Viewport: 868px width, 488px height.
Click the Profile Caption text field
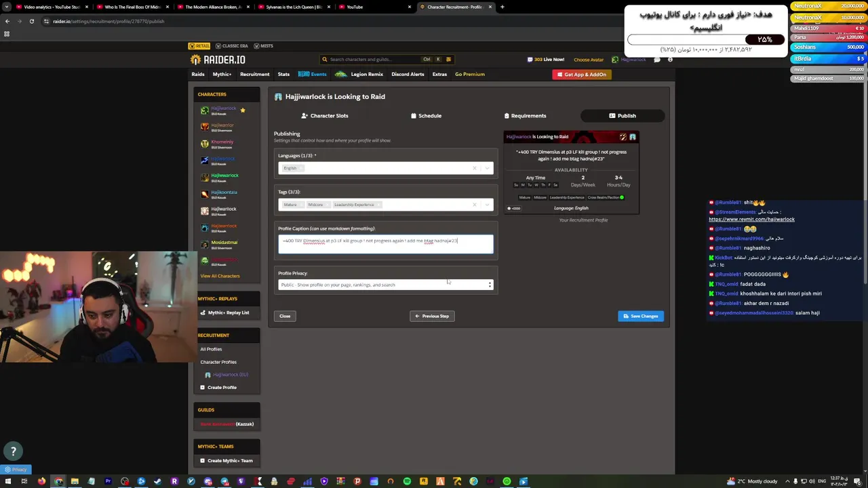tap(386, 244)
